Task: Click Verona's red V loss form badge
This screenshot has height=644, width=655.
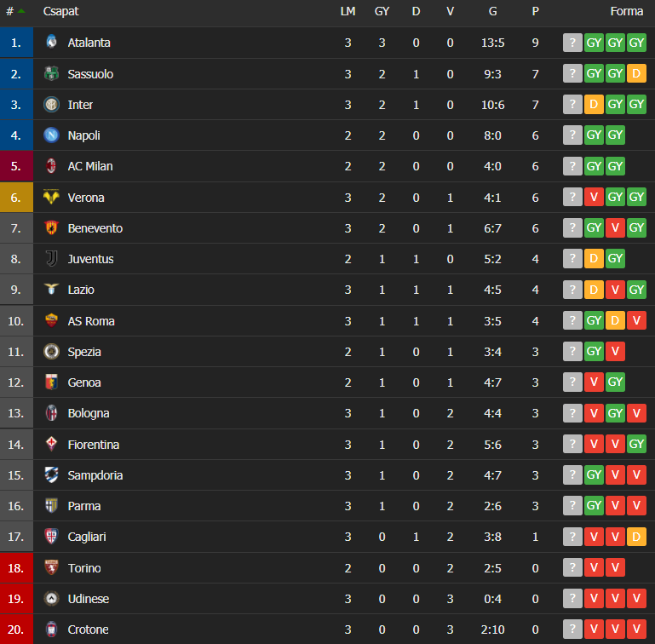Action: tap(594, 197)
